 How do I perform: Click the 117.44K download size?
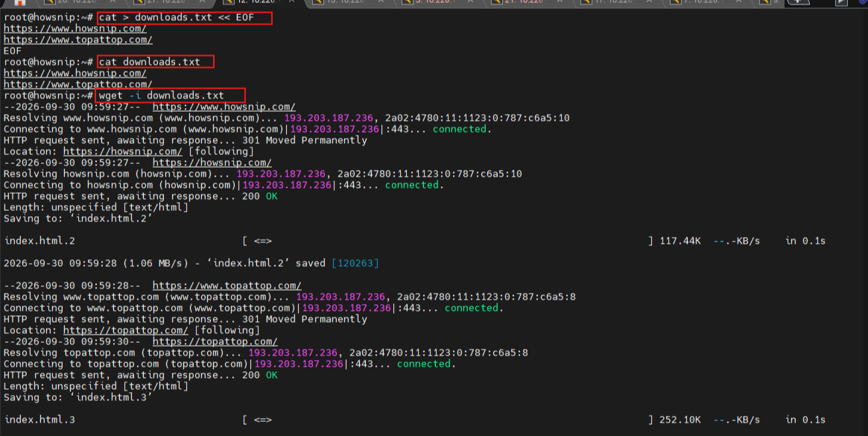(x=680, y=241)
